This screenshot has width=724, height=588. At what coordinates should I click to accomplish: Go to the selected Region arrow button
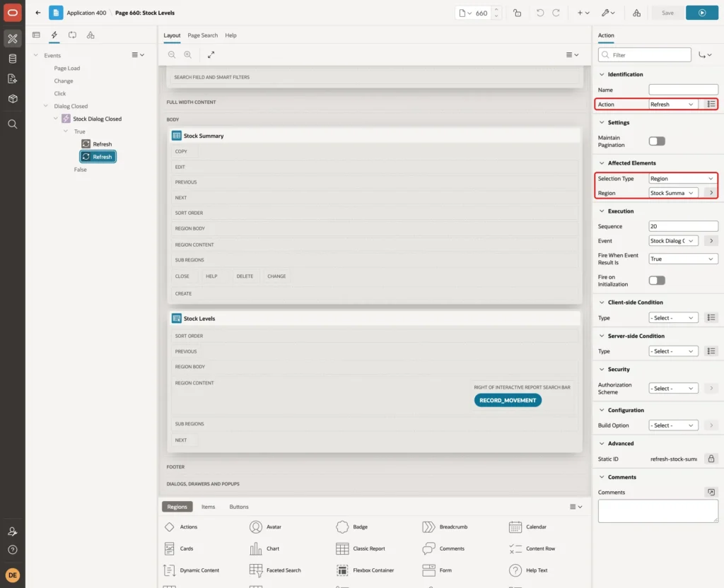[711, 193]
